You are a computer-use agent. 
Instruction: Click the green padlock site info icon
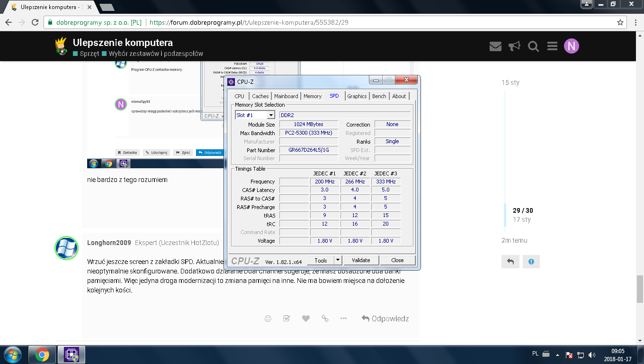pyautogui.click(x=50, y=22)
